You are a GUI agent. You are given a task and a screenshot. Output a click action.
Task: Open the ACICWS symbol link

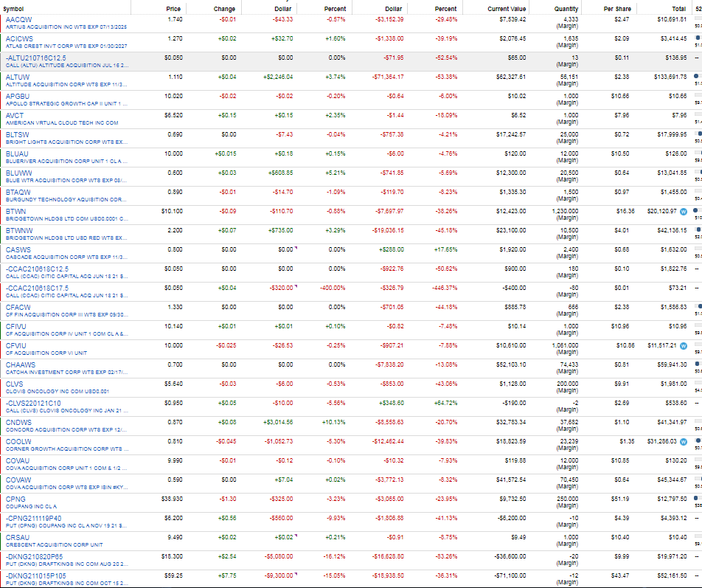coord(19,39)
